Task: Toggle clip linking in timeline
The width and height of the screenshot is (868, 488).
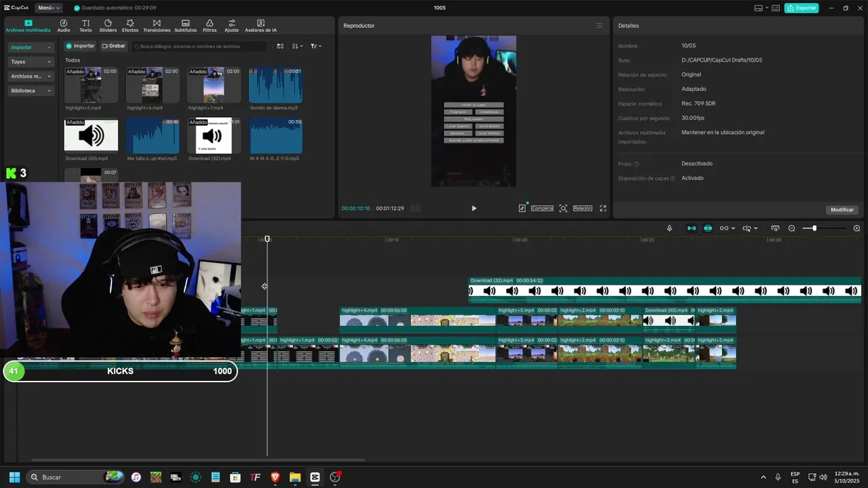Action: click(x=724, y=228)
